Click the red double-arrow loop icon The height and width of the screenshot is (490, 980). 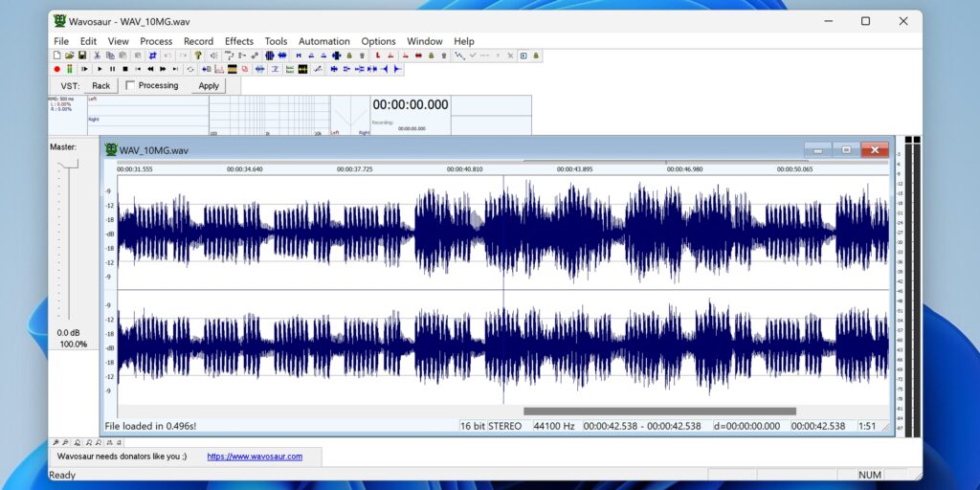coord(419,56)
